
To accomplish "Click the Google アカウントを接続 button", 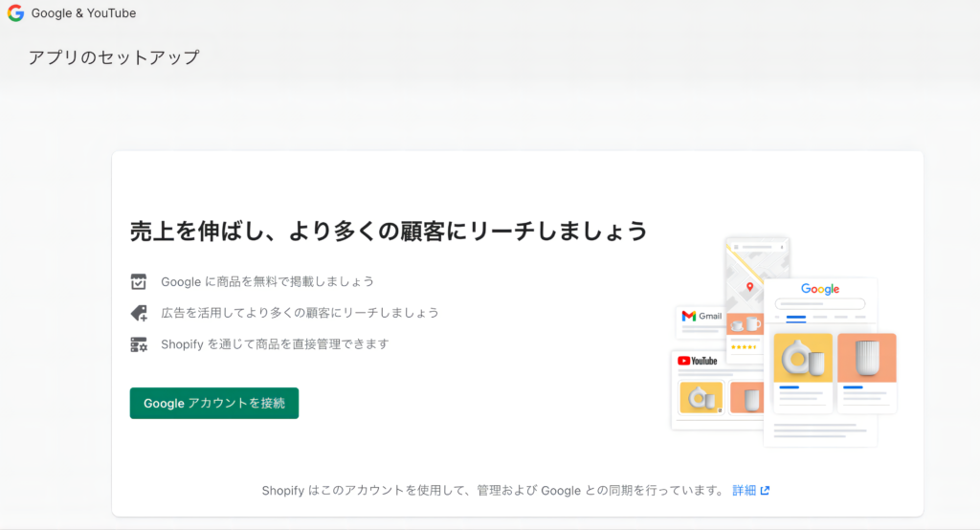I will [x=213, y=403].
